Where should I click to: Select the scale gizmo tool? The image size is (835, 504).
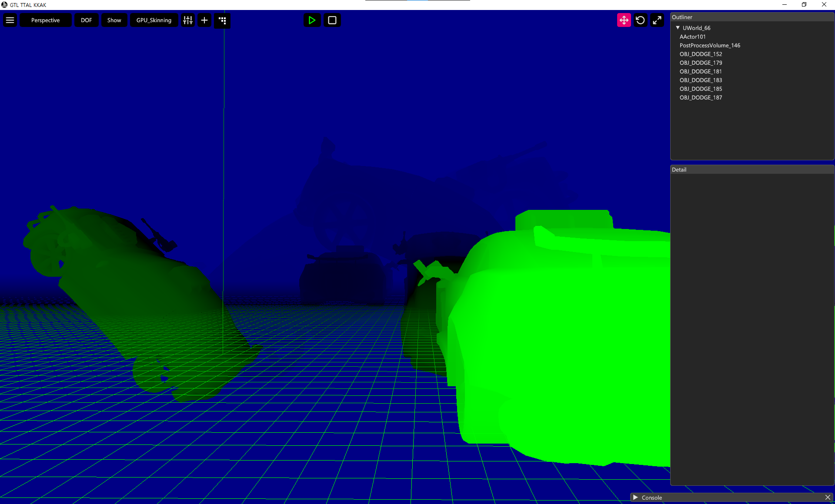click(657, 20)
